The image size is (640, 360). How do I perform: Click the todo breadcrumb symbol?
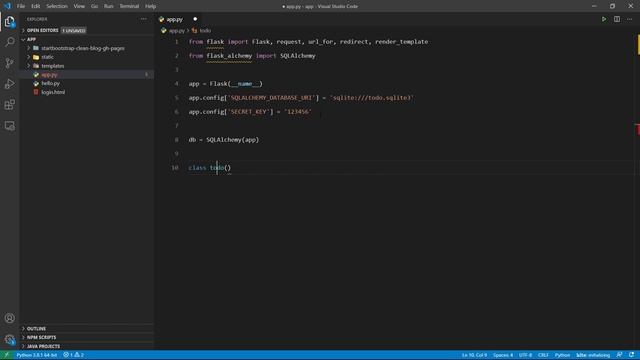[205, 31]
